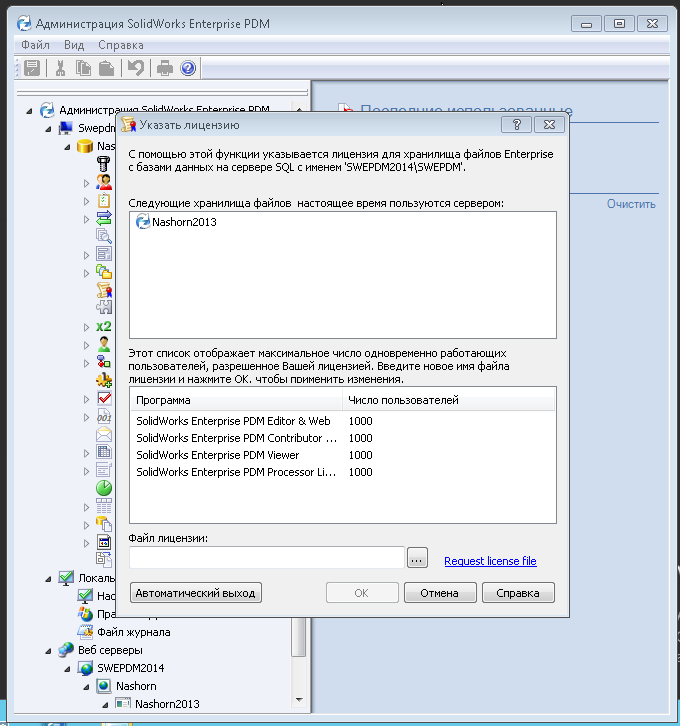680x726 pixels.
Task: Expand the node beside the workflow icon
Action: pyautogui.click(x=86, y=363)
